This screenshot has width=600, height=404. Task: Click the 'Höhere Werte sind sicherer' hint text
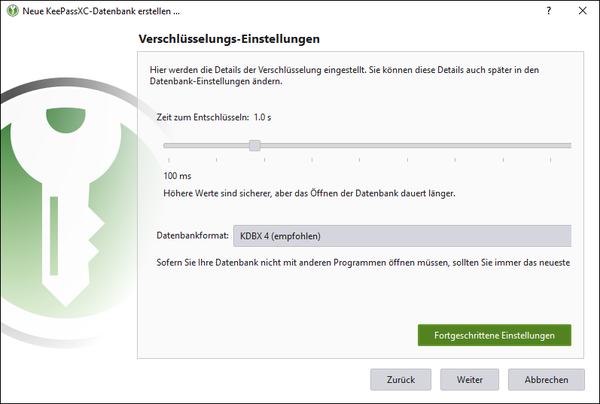tap(310, 193)
